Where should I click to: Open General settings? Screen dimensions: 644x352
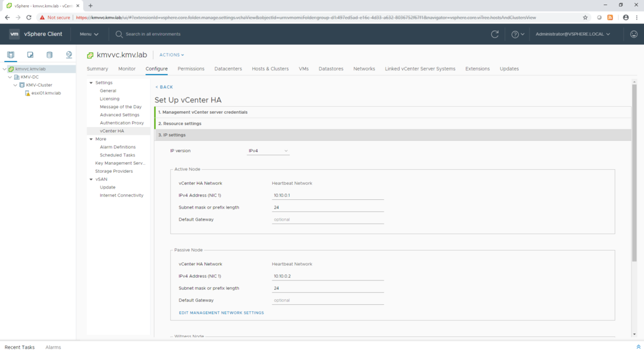click(x=108, y=91)
